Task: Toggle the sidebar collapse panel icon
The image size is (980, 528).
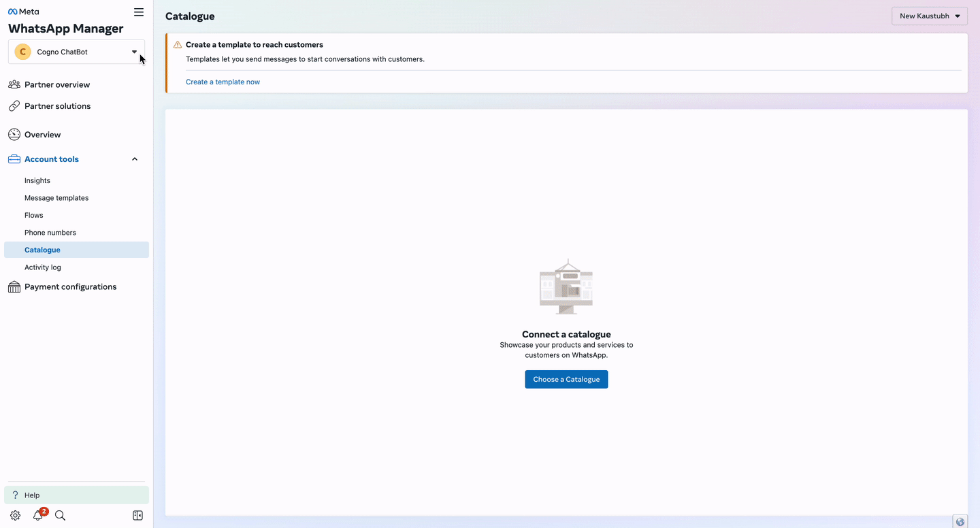Action: [x=137, y=516]
